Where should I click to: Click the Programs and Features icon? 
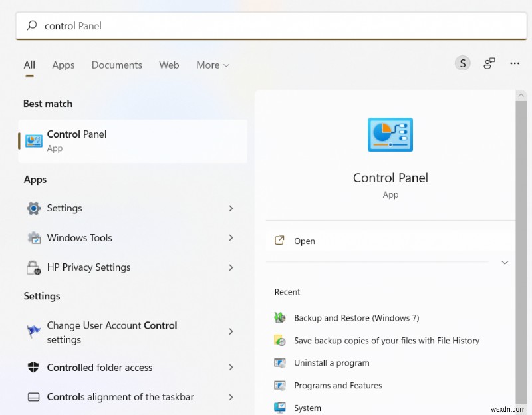[280, 386]
